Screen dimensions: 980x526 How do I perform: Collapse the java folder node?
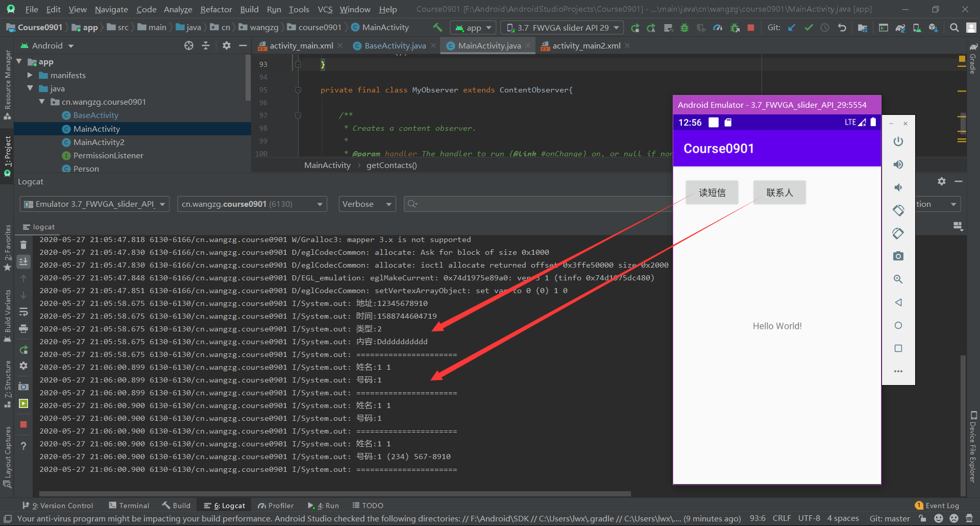tap(30, 88)
